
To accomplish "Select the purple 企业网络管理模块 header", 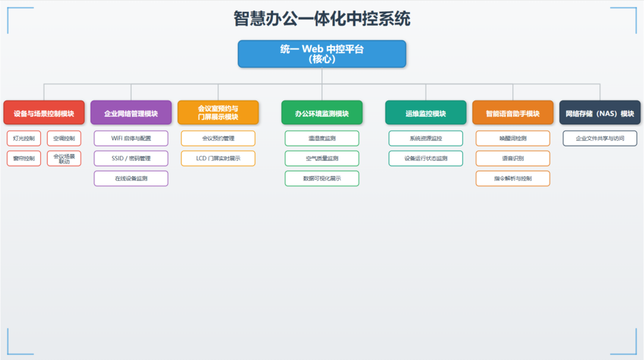I will 131,113.
